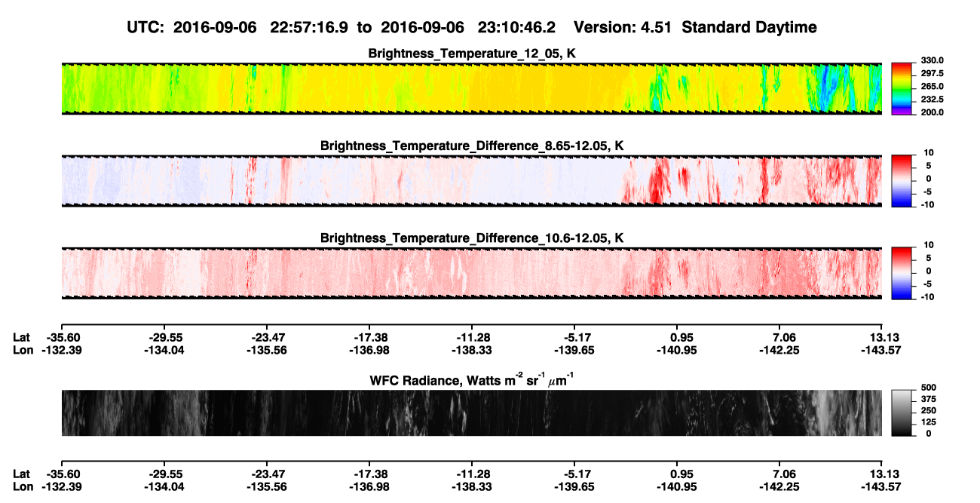Select the 'Brightness_Temperature_Difference_8.65-12.05, K' title

click(x=472, y=145)
